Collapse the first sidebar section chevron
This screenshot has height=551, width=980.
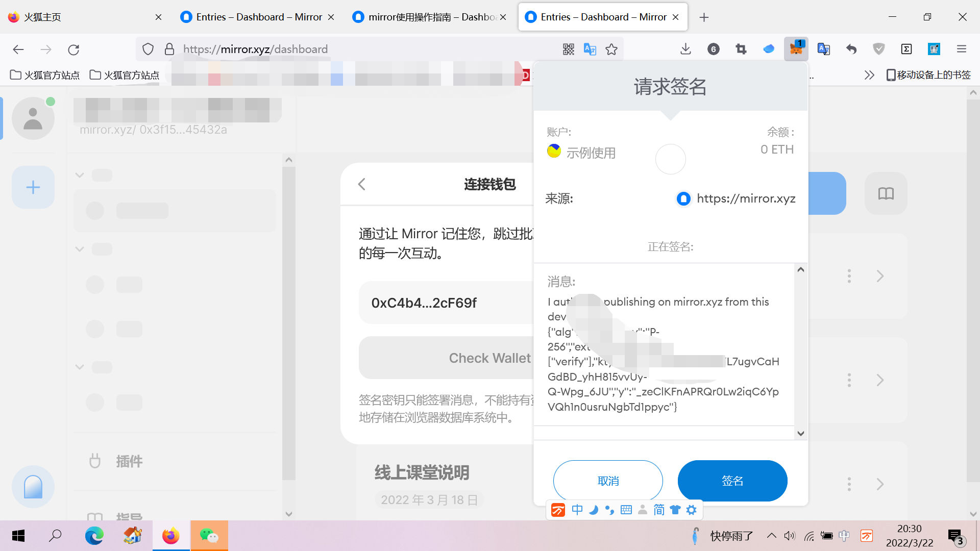80,175
